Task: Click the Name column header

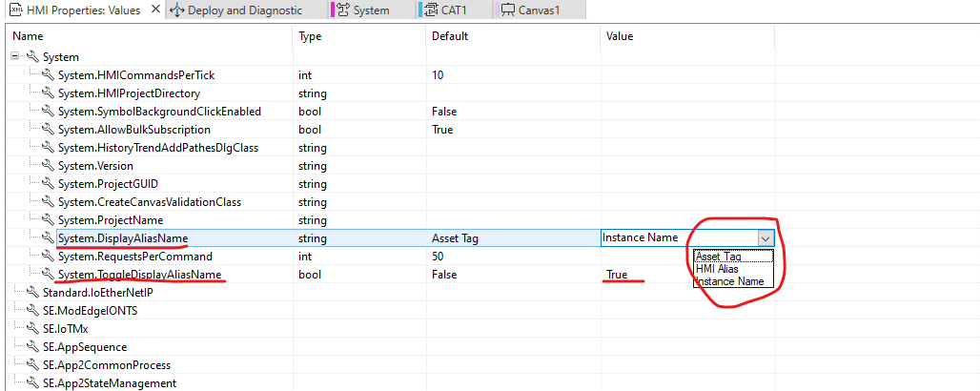Action: click(x=149, y=36)
